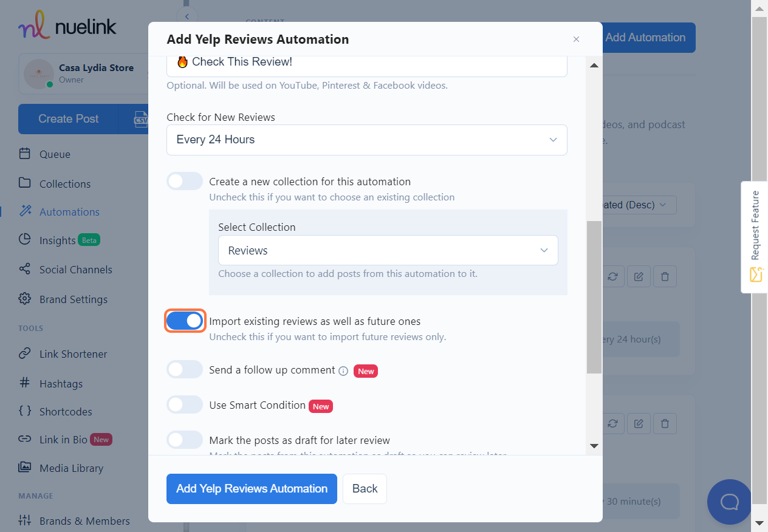
Task: Toggle Mark the posts as draft
Action: pos(185,440)
